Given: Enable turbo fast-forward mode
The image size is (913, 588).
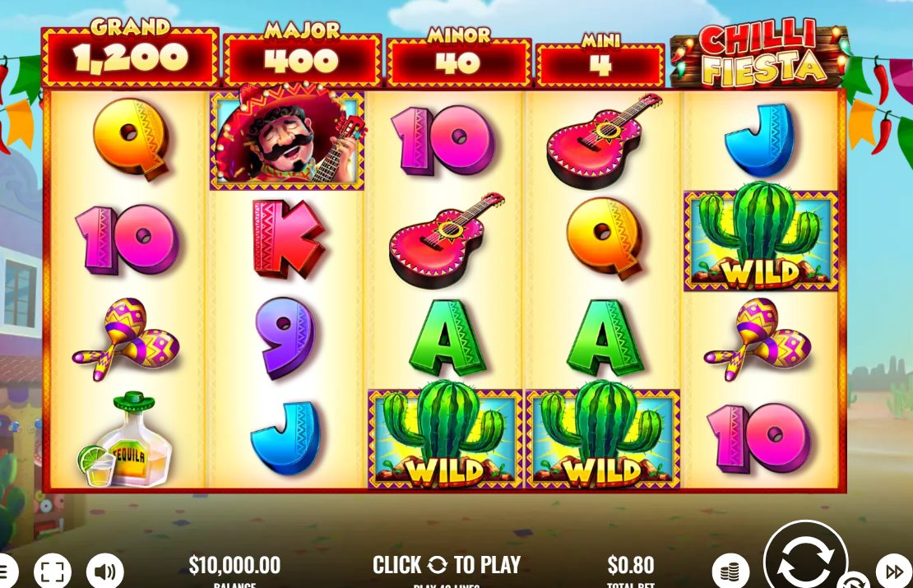Looking at the screenshot, I should coord(894,572).
